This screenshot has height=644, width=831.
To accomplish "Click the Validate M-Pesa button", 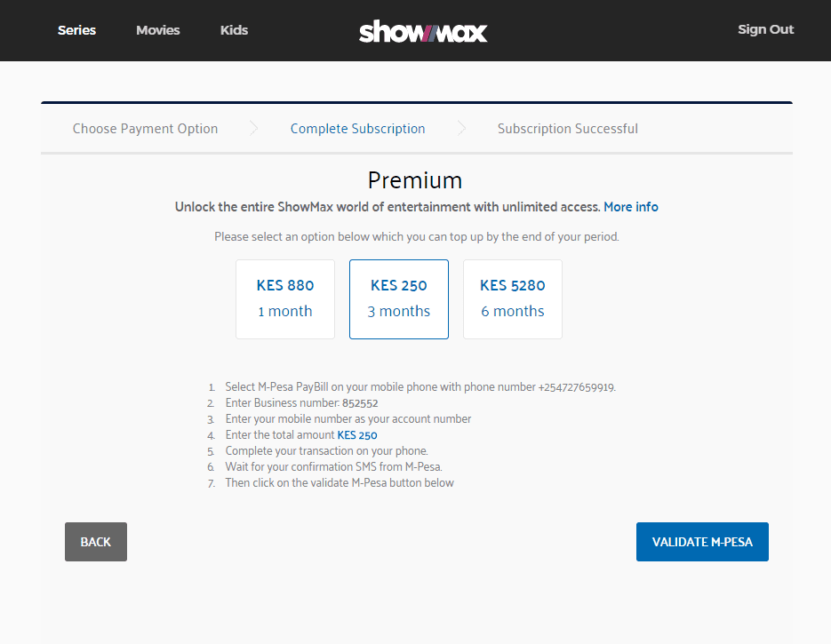I will tap(702, 542).
